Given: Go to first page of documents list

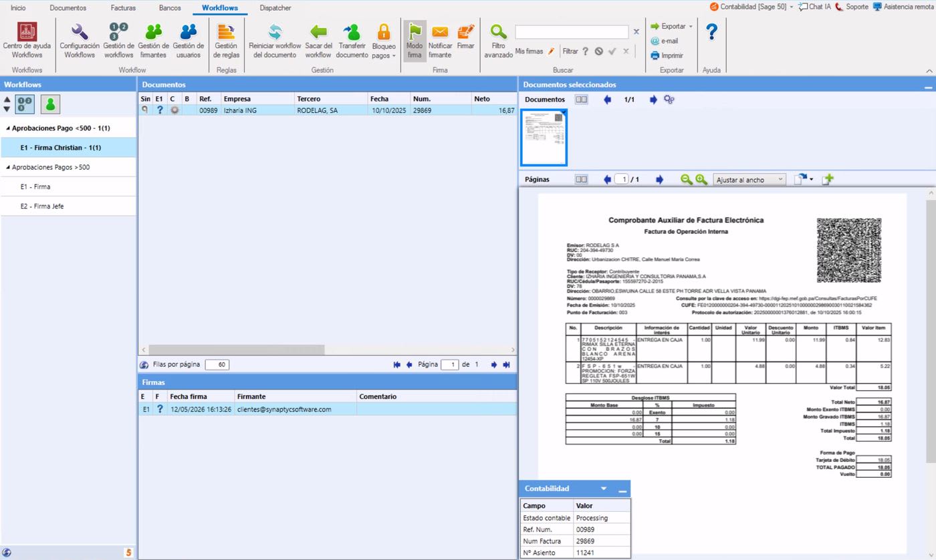Looking at the screenshot, I should (x=397, y=365).
